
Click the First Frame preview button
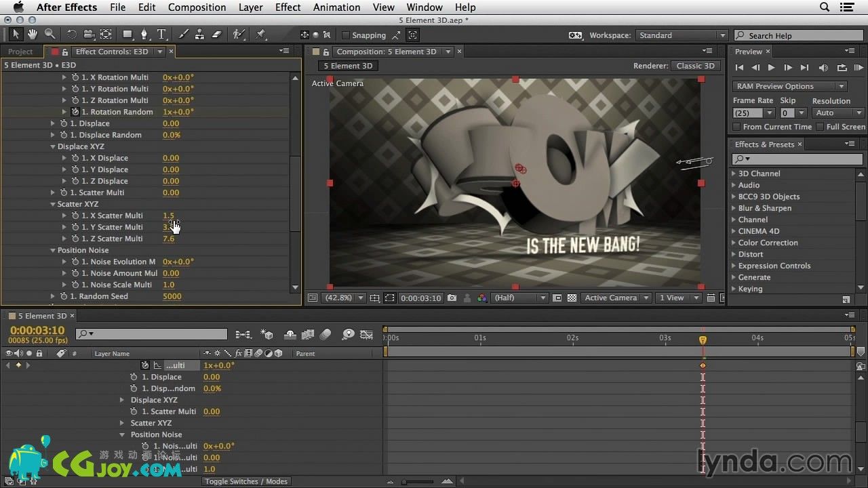tap(739, 67)
